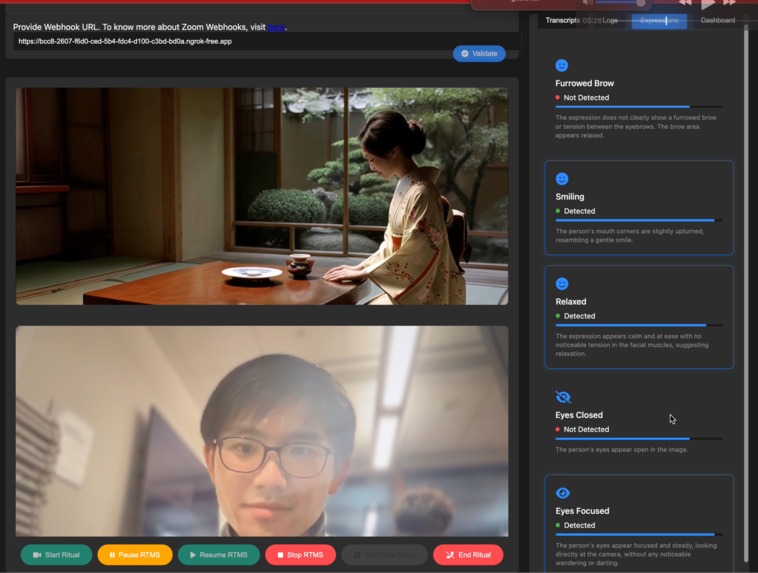Validate the webhook URL

pos(479,54)
